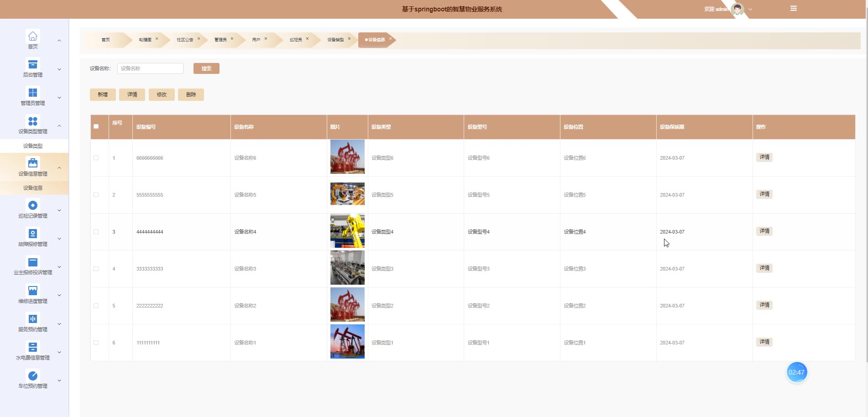The image size is (868, 417).
Task: Click the 设备名称5 robot arm thumbnail
Action: click(347, 194)
